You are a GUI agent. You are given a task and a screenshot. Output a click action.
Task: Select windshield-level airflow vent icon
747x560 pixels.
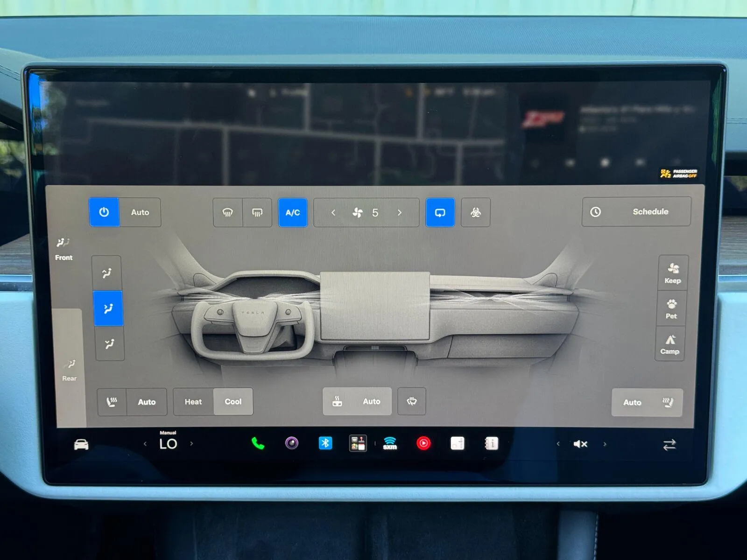[107, 273]
